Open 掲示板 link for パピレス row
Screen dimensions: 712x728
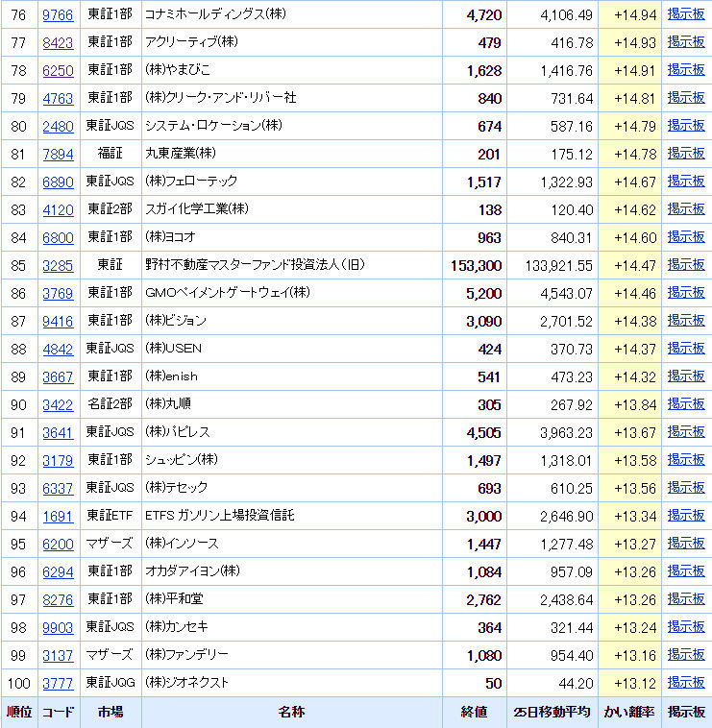pos(686,432)
